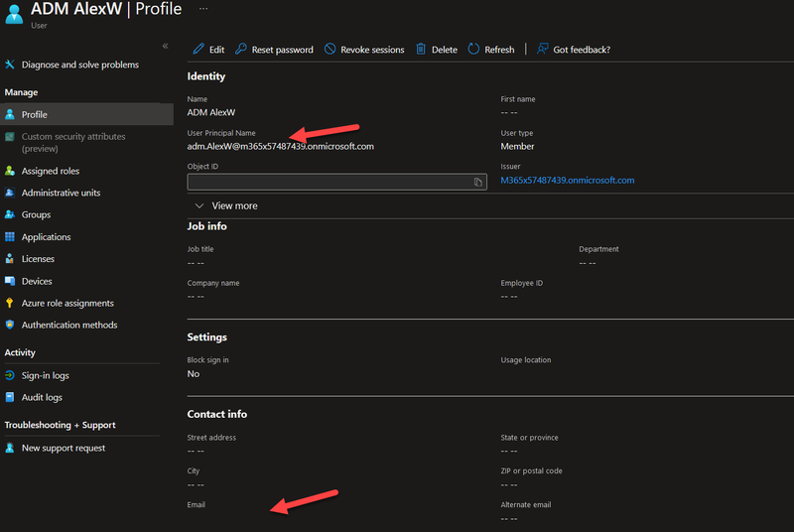Click the Refresh circular arrow icon
The height and width of the screenshot is (532, 794).
(473, 49)
